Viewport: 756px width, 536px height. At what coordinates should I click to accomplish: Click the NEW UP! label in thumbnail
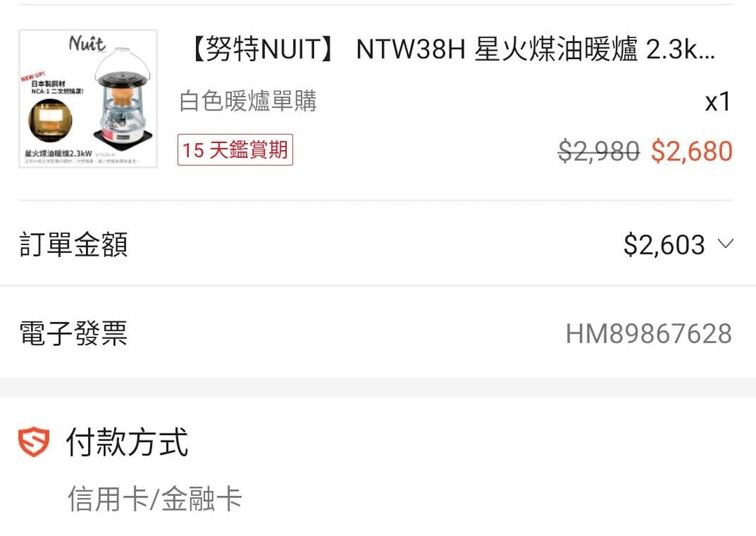coord(33,76)
